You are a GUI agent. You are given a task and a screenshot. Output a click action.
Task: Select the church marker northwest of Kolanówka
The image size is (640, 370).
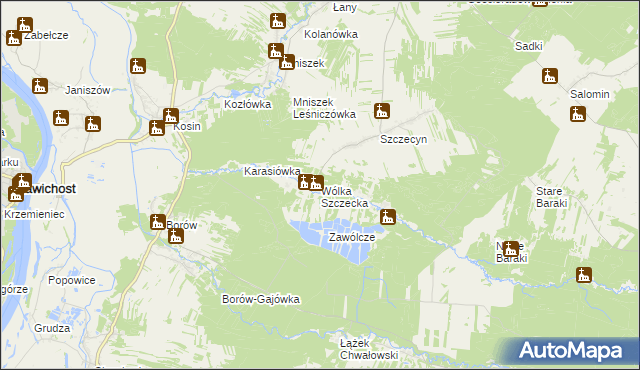coord(278,21)
